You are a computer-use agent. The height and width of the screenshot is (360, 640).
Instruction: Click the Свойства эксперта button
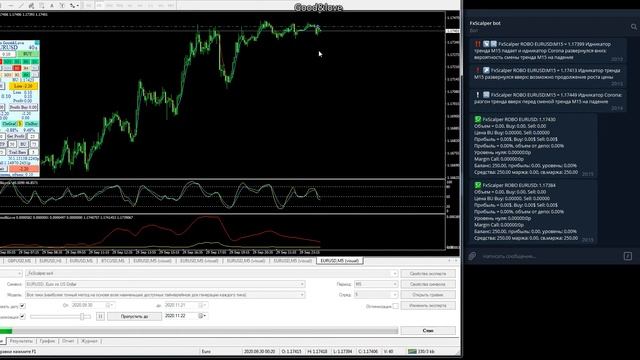tap(428, 273)
